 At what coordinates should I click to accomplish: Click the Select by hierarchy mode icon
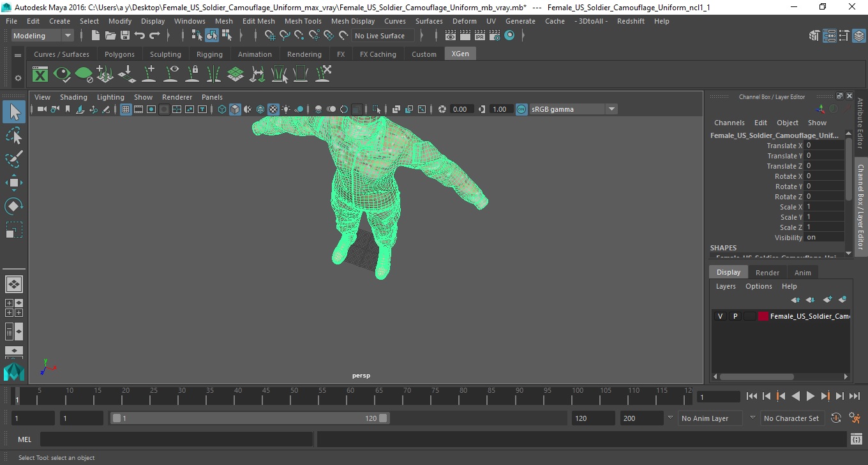point(197,36)
